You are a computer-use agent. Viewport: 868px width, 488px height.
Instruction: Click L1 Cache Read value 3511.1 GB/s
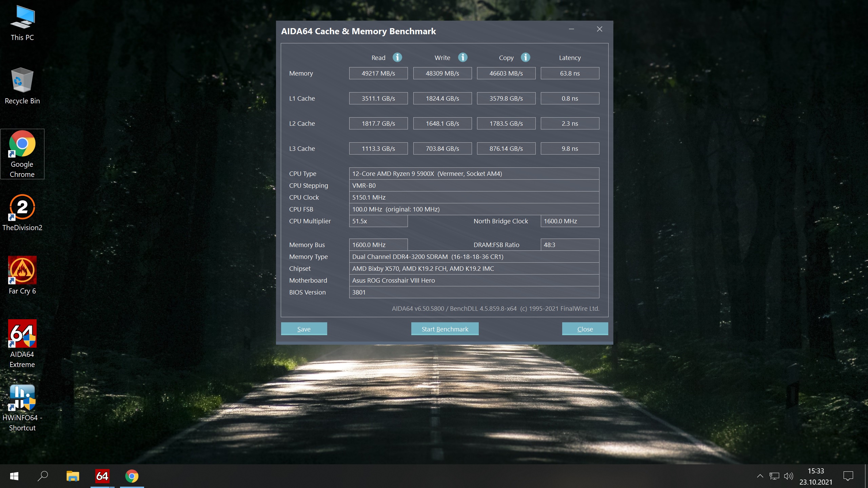378,98
